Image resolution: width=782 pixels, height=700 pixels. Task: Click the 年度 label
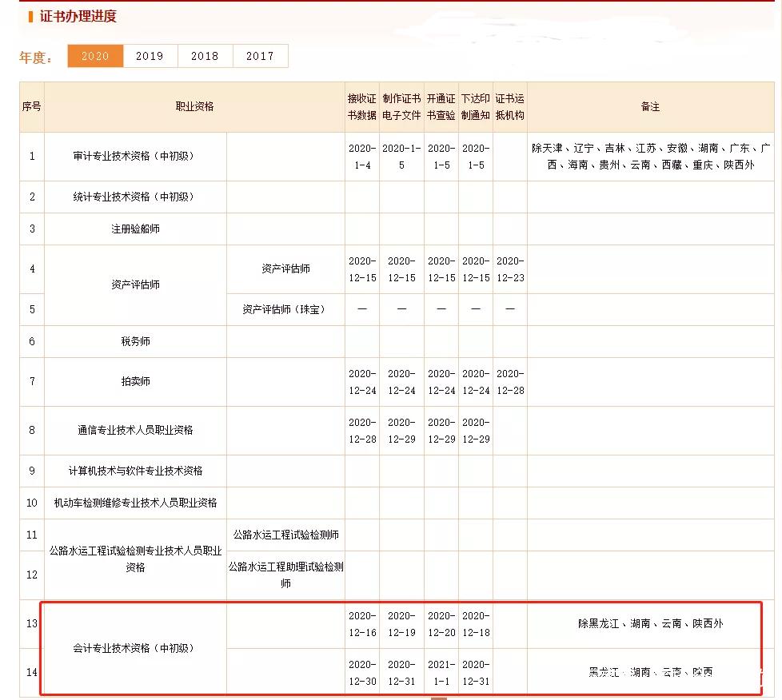pyautogui.click(x=35, y=58)
